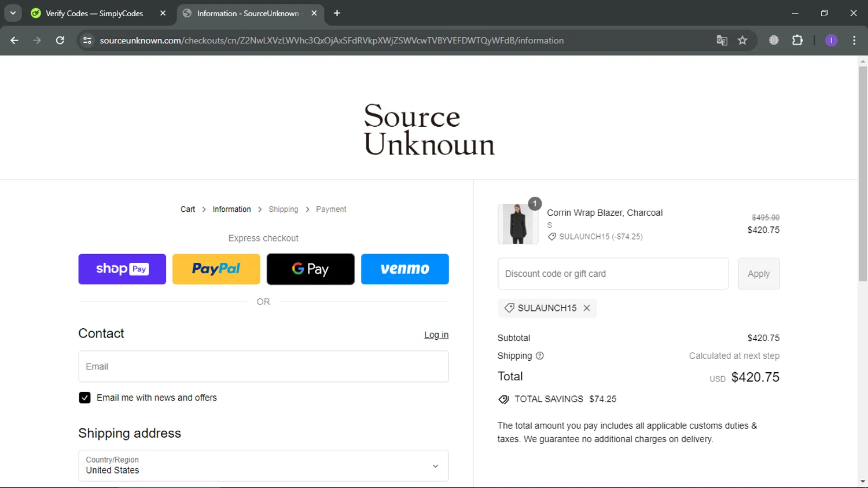The height and width of the screenshot is (488, 868).
Task: Open the Country/Region dropdown
Action: coord(263,465)
